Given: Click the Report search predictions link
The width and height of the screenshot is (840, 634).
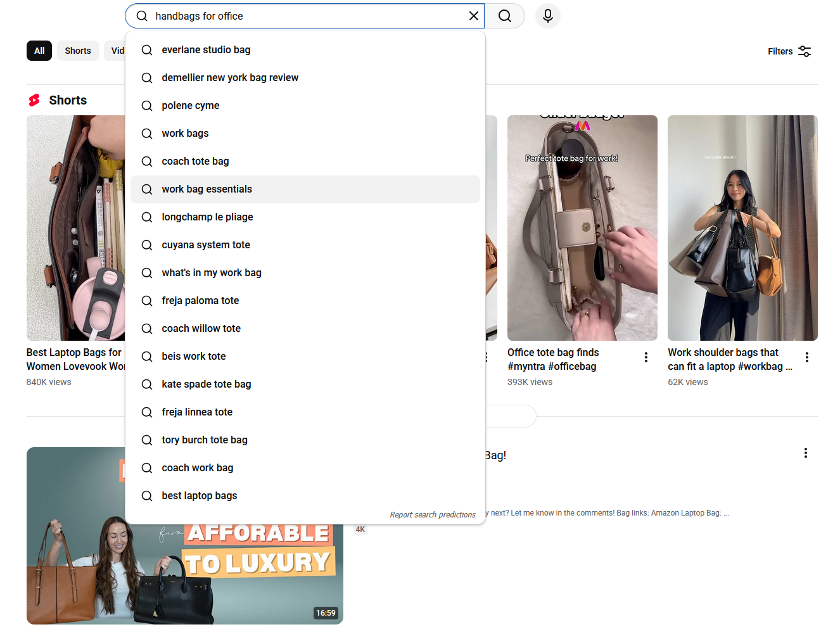Looking at the screenshot, I should pos(433,514).
